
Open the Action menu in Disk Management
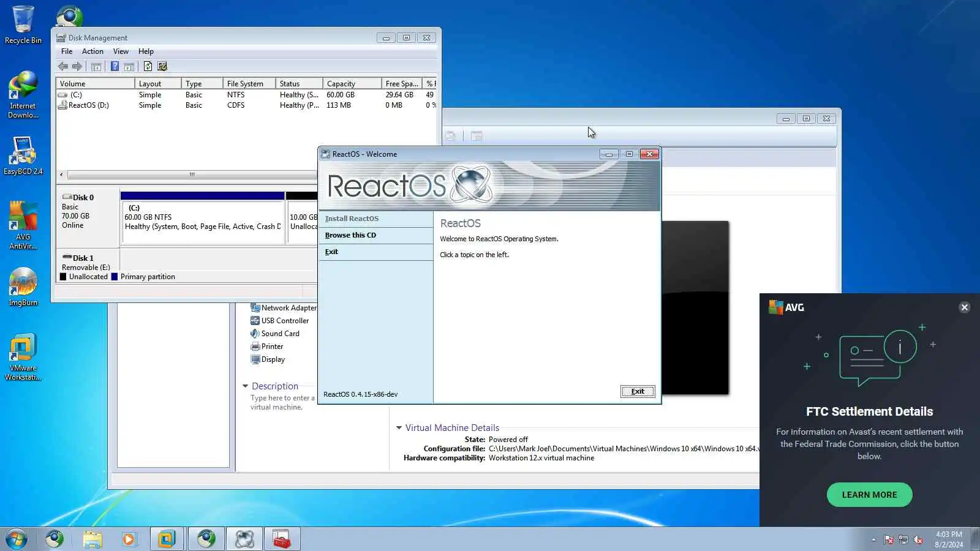click(92, 51)
